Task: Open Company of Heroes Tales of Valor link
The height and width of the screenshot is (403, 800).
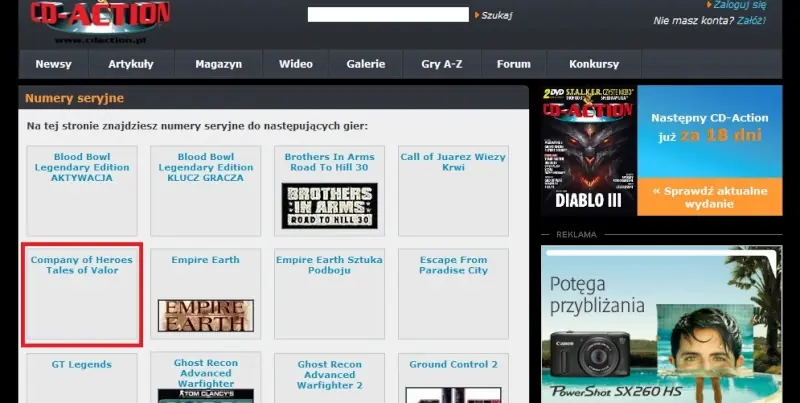Action: tap(82, 265)
